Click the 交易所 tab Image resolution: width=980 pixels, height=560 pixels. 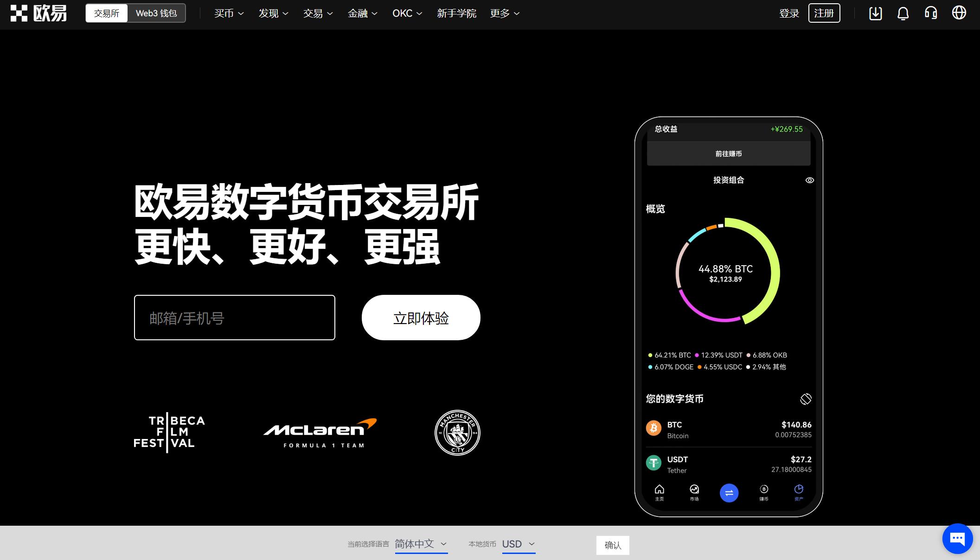click(106, 13)
